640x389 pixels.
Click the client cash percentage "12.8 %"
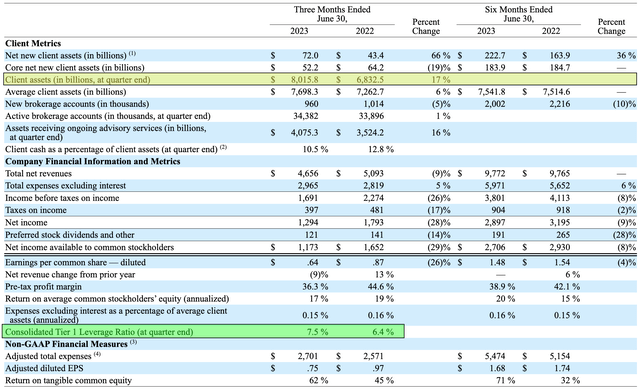[381, 149]
